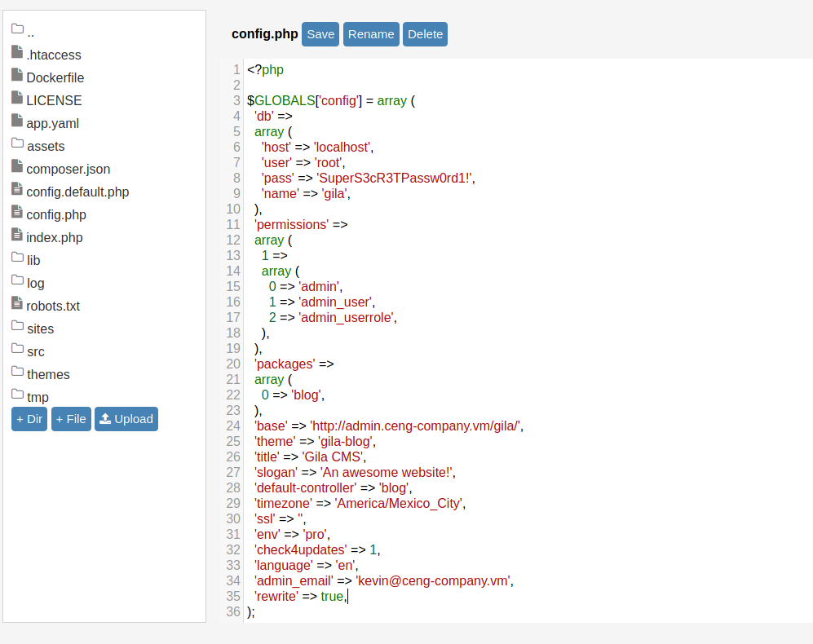Click the parent directory folder icon
This screenshot has width=813, height=644.
[x=17, y=29]
